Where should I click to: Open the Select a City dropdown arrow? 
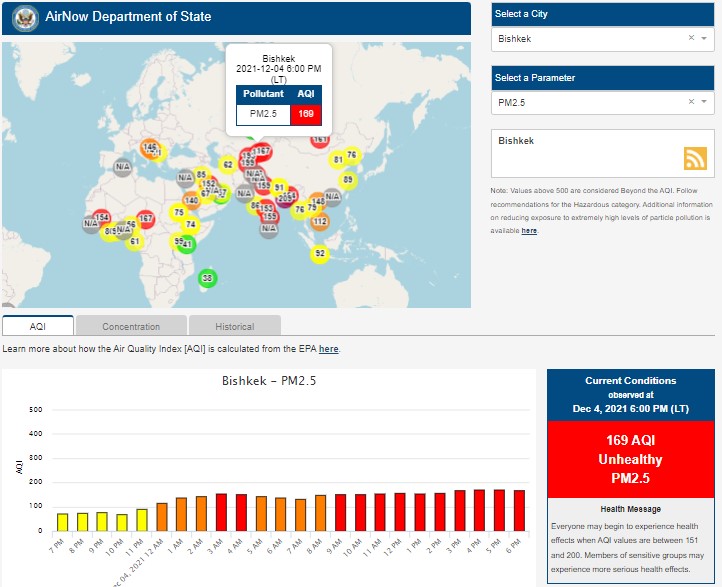tap(704, 39)
